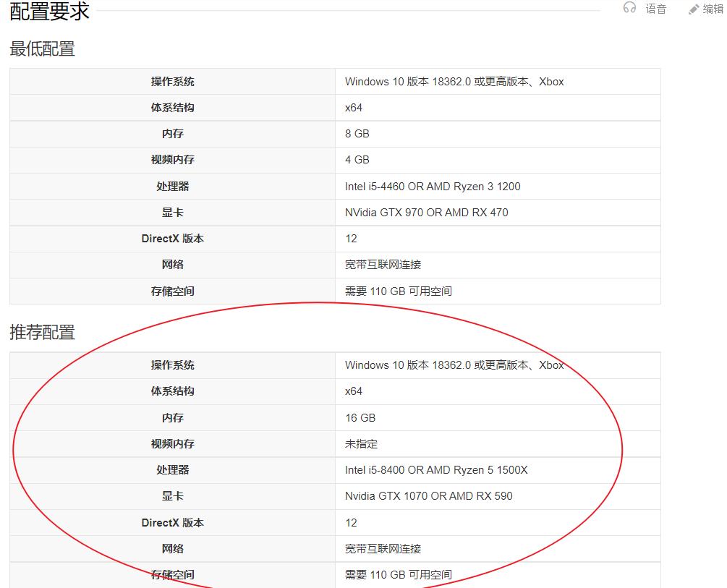Click x64 value in 最低配置 table
727x588 pixels.
pos(353,108)
